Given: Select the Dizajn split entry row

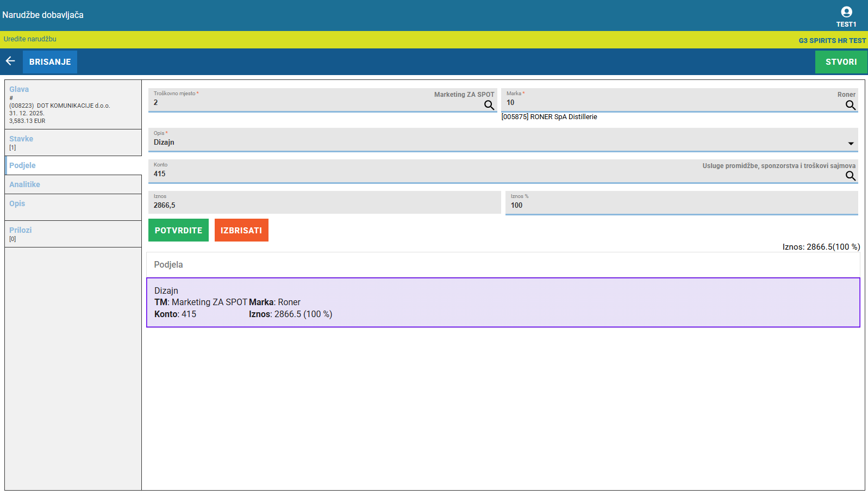Looking at the screenshot, I should [x=503, y=302].
